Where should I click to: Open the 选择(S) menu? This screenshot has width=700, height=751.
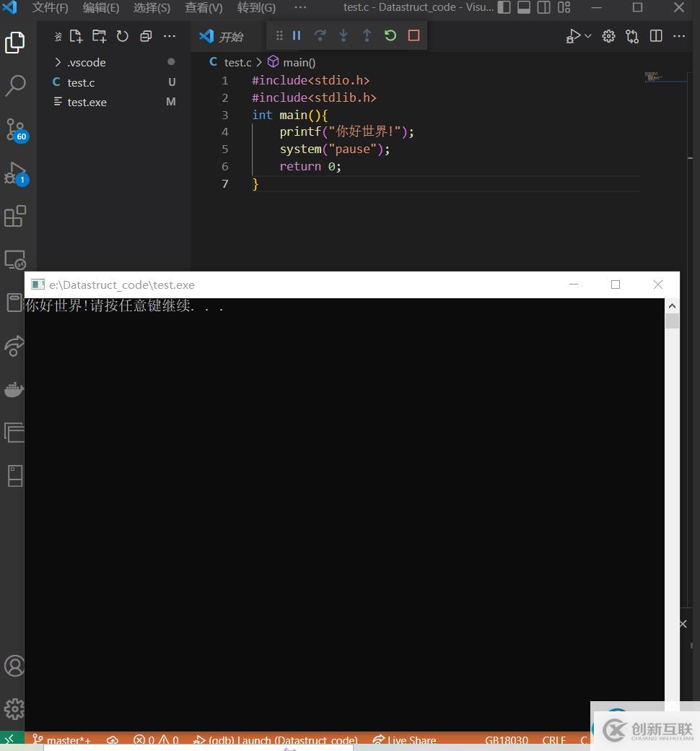[152, 8]
